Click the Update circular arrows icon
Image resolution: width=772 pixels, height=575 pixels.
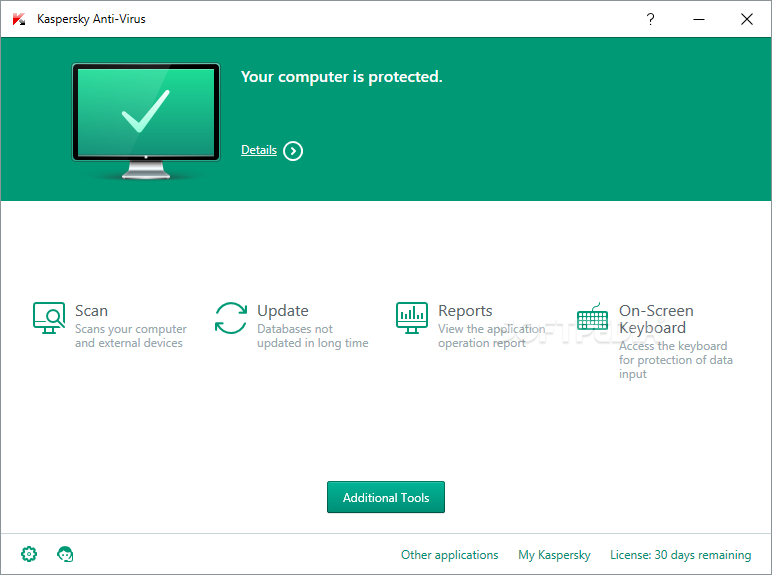(231, 318)
